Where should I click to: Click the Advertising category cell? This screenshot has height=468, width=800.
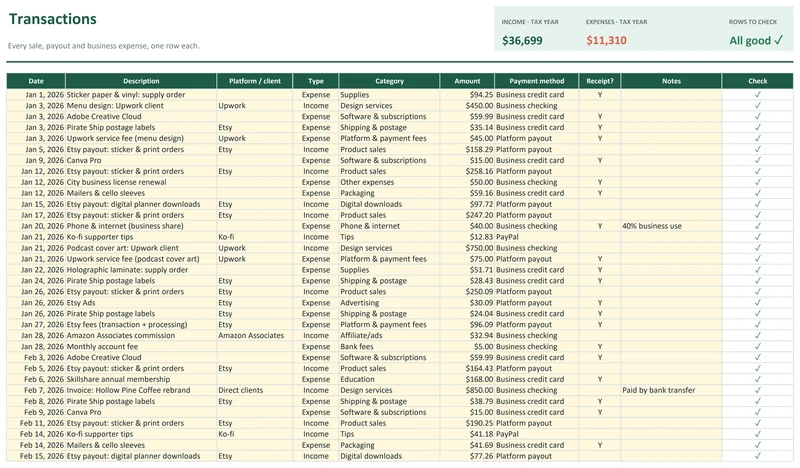[389, 303]
